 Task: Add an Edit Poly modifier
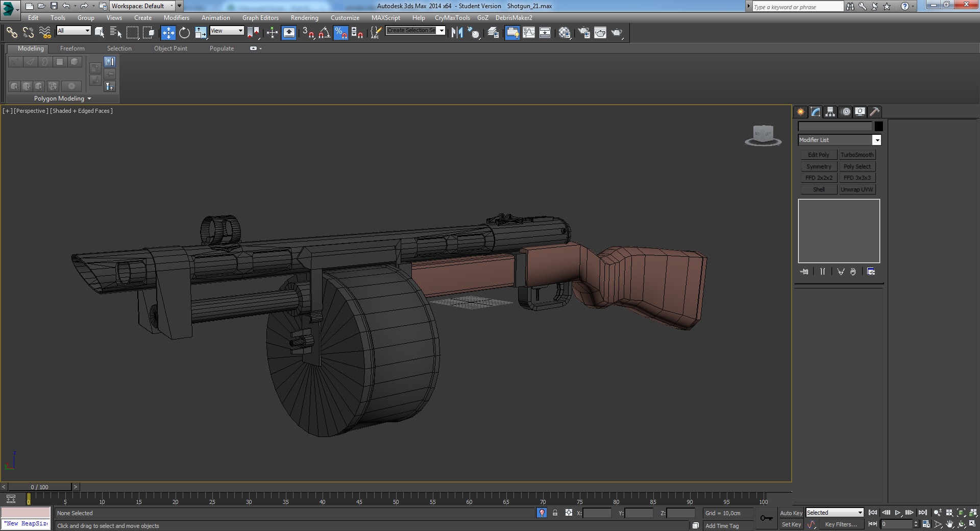pos(819,155)
